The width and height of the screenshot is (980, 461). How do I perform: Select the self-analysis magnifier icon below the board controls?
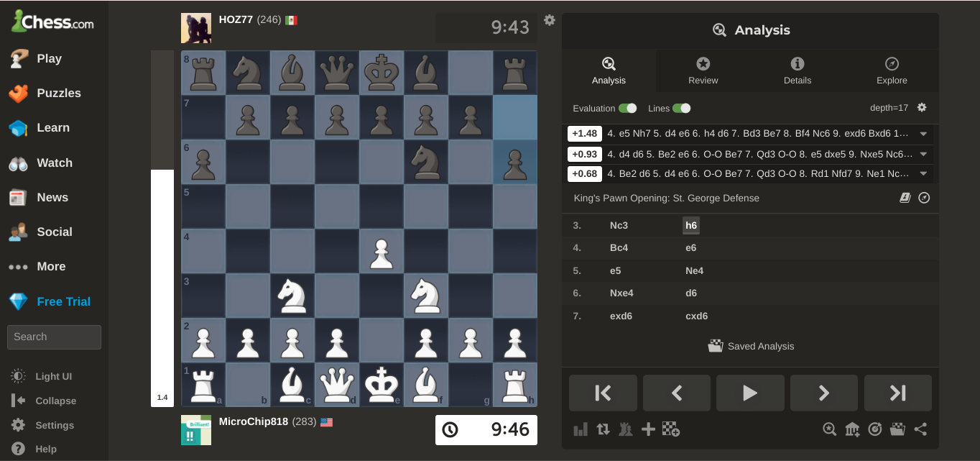pos(830,429)
